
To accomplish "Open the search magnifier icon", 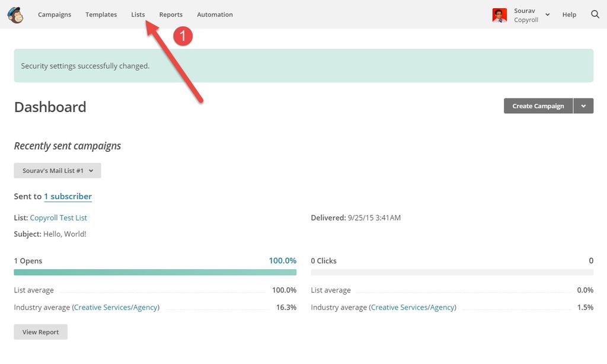I will click(595, 14).
